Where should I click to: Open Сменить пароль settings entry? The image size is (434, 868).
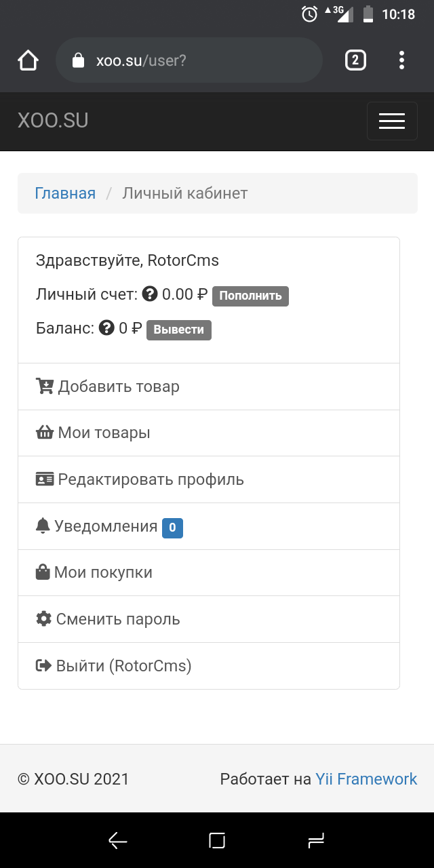[x=118, y=619]
